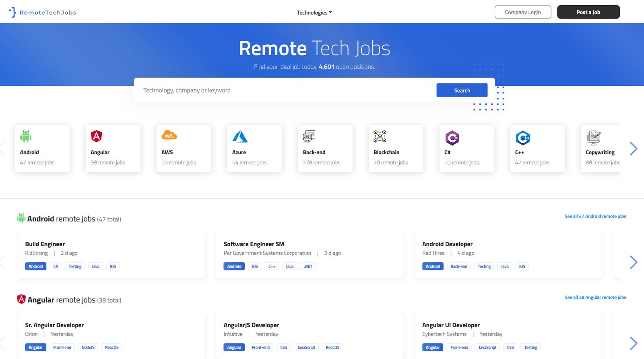
Task: Select the AWS cloud category icon
Action: [x=169, y=135]
